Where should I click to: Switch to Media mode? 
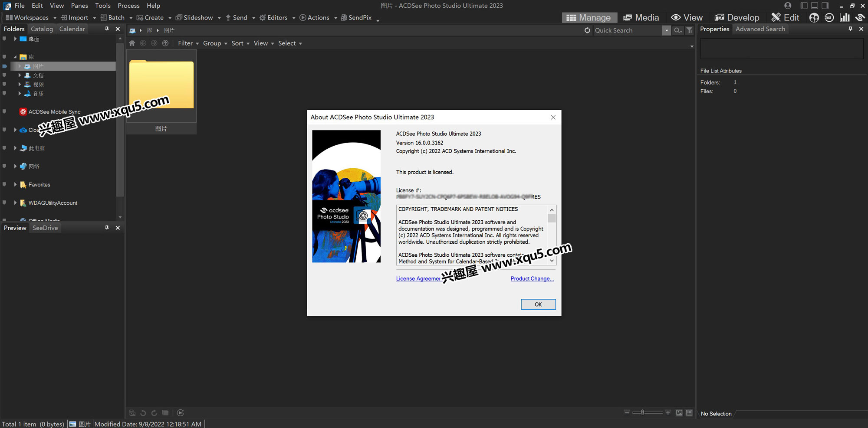(641, 18)
